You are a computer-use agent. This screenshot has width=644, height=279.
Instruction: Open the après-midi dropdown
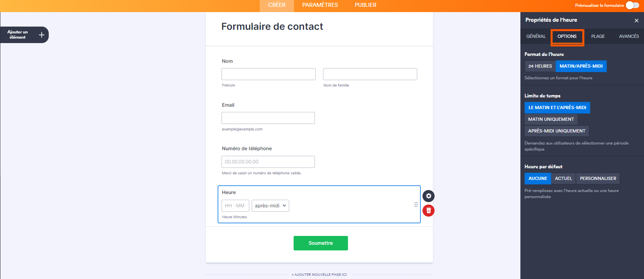pyautogui.click(x=270, y=206)
